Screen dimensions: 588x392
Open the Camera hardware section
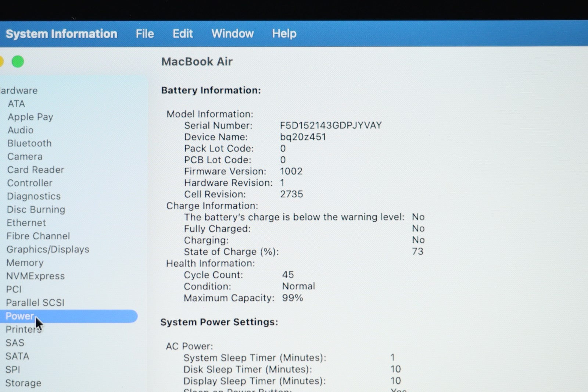pyautogui.click(x=25, y=157)
